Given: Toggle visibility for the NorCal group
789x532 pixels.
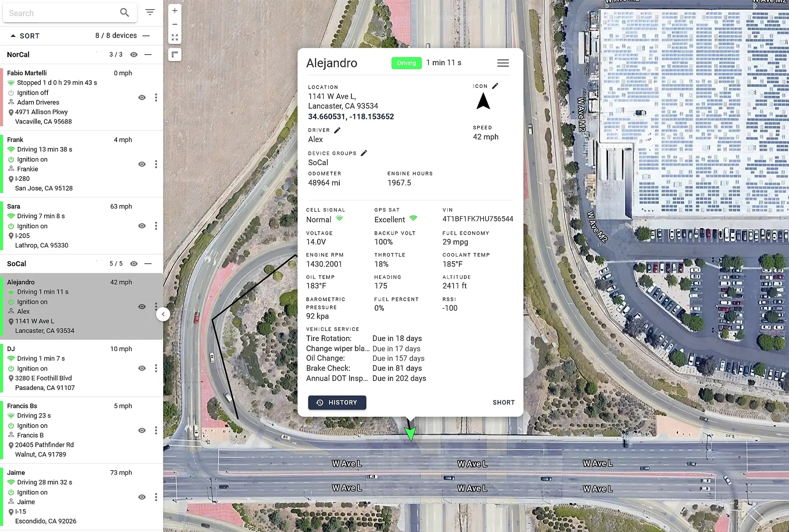Looking at the screenshot, I should click(134, 55).
